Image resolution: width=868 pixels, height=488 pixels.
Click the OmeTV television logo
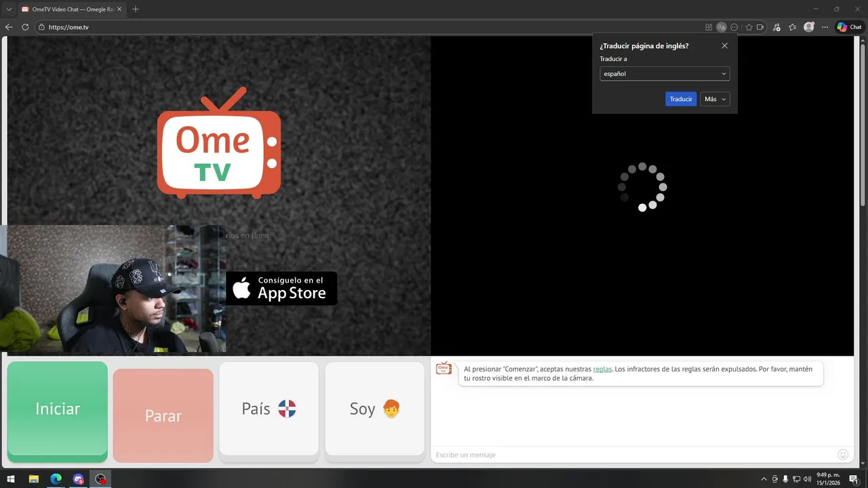tap(219, 143)
